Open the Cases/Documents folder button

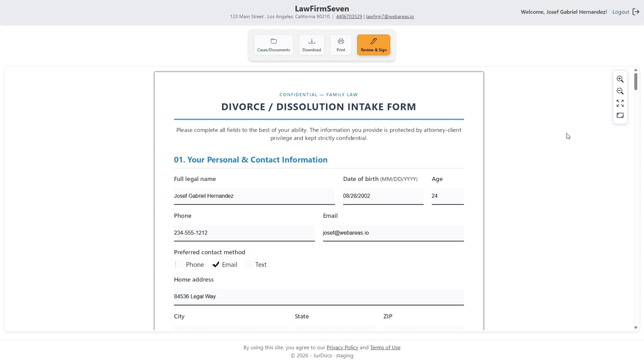click(273, 45)
